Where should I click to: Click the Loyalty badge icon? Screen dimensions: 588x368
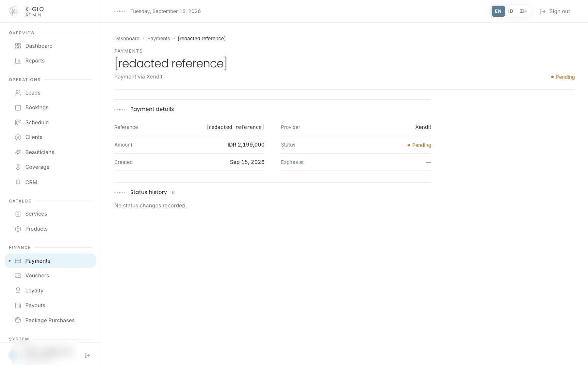(x=18, y=290)
